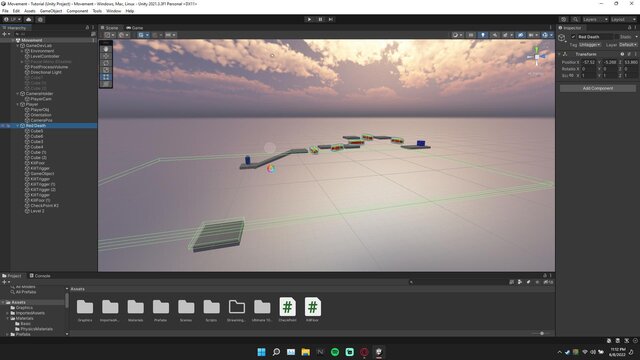Click the Project search field
Screen dimensions: 640x360
coord(457,282)
